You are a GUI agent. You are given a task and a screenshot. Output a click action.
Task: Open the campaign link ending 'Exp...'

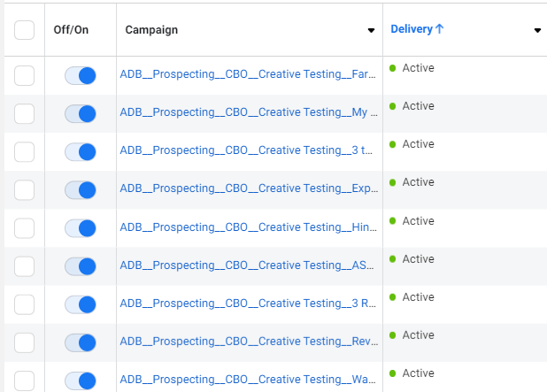[x=248, y=188]
